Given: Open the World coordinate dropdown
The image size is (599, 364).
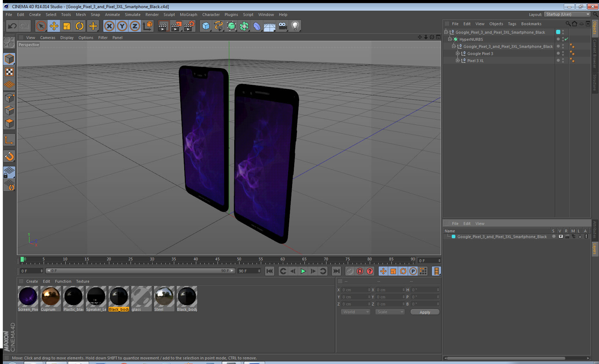Looking at the screenshot, I should pyautogui.click(x=356, y=312).
